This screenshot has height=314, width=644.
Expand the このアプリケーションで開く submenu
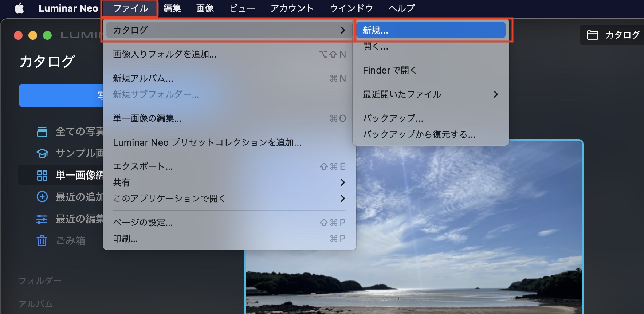coord(229,198)
